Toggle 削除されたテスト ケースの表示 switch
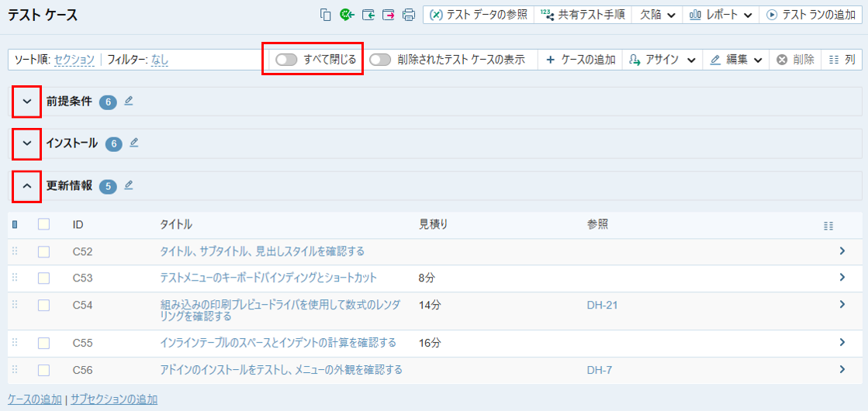Screen dimensions: 868x411 point(379,60)
